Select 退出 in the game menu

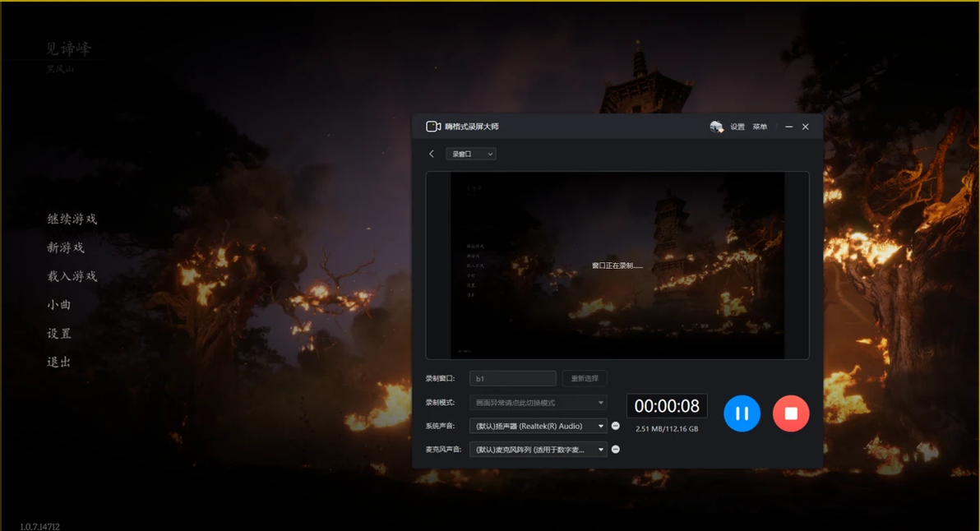pos(58,362)
